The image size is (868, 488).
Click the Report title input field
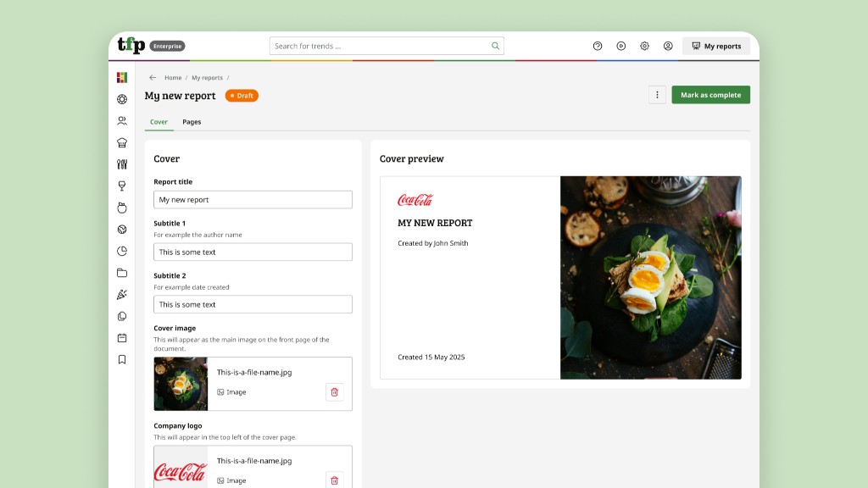click(253, 200)
